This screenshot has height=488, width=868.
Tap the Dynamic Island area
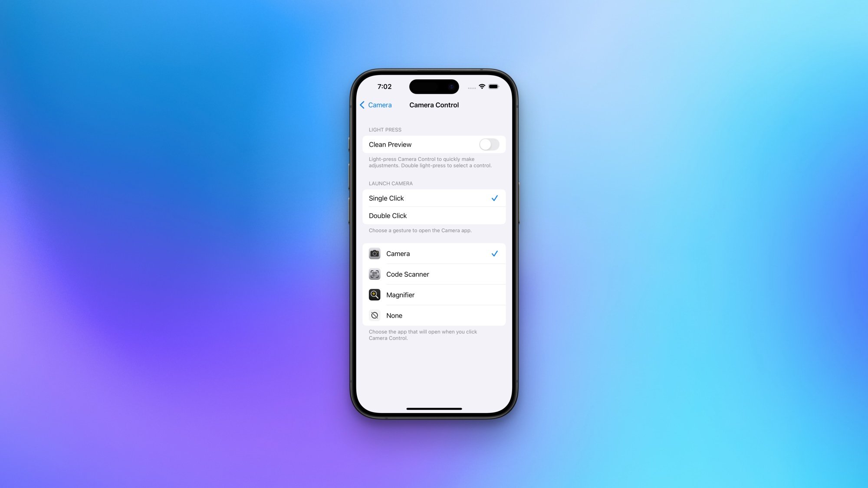pos(434,86)
